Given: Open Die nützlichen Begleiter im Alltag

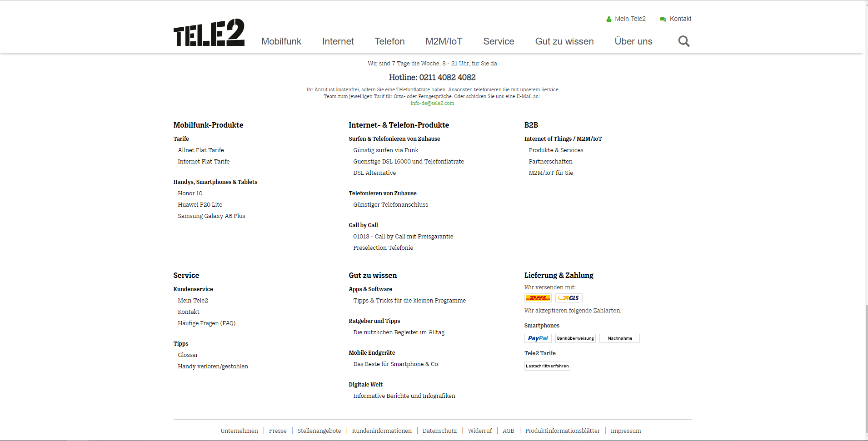Looking at the screenshot, I should 399,332.
